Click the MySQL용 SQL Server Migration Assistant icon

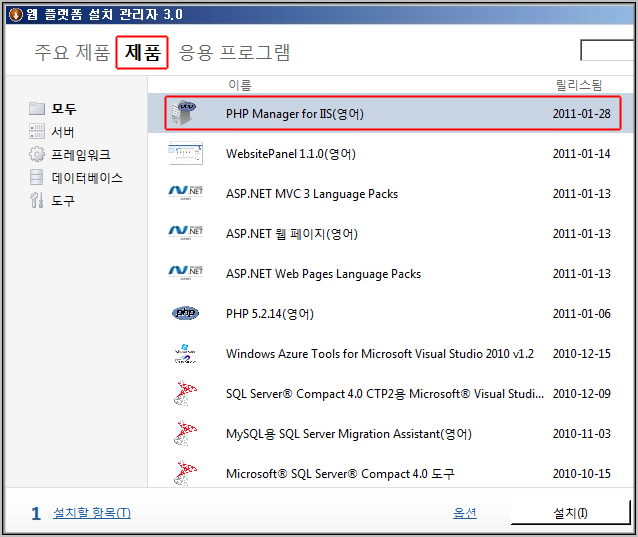coord(185,433)
